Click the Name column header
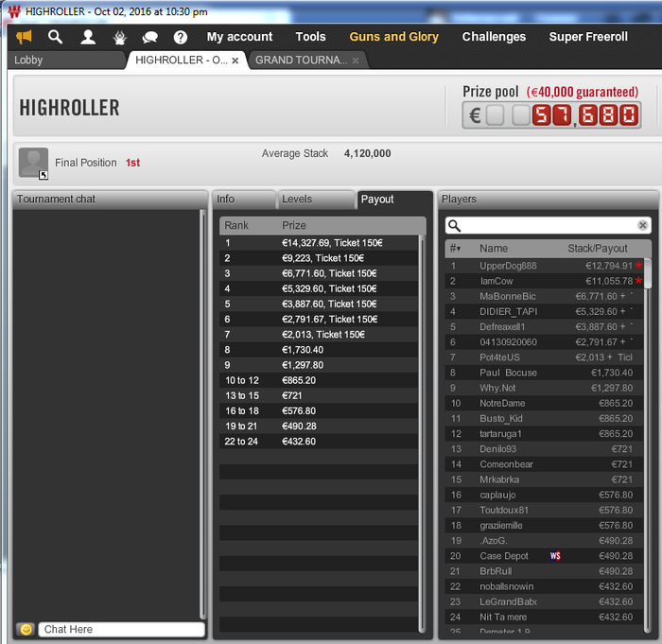Screen dimensions: 662x644 (493, 249)
